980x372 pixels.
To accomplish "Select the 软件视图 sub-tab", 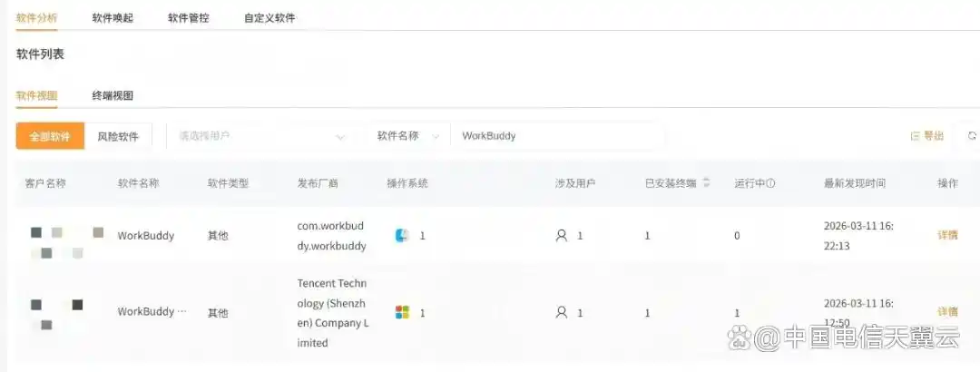I will 37,95.
